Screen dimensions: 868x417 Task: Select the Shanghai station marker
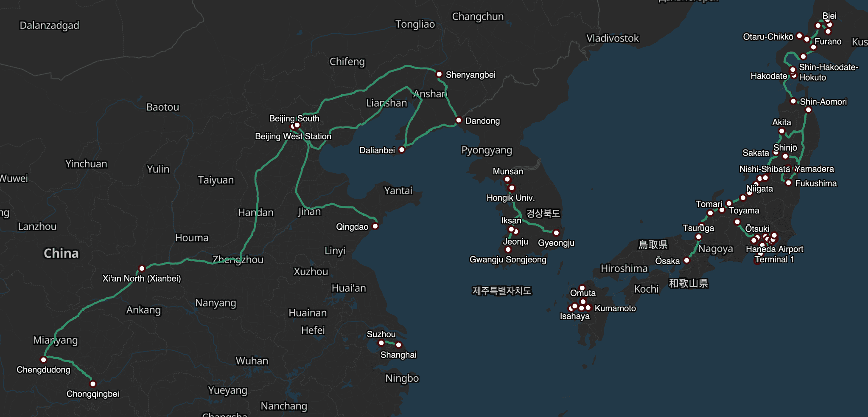pos(398,345)
